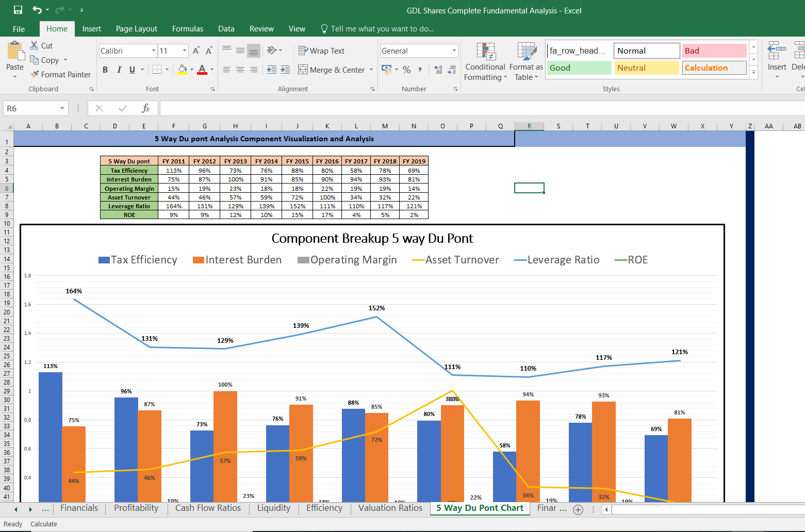805x532 pixels.
Task: Decrease decimal places
Action: pyautogui.click(x=452, y=69)
